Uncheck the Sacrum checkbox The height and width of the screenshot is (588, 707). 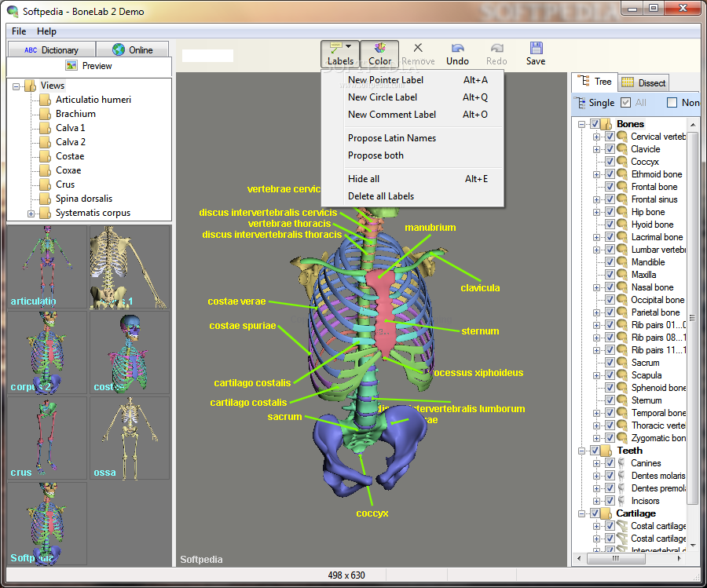pyautogui.click(x=610, y=362)
